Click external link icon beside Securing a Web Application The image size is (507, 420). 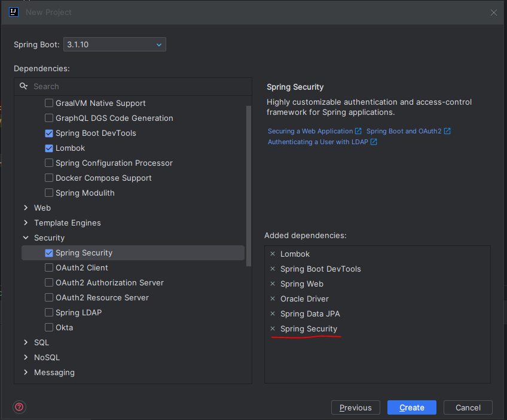pyautogui.click(x=358, y=131)
